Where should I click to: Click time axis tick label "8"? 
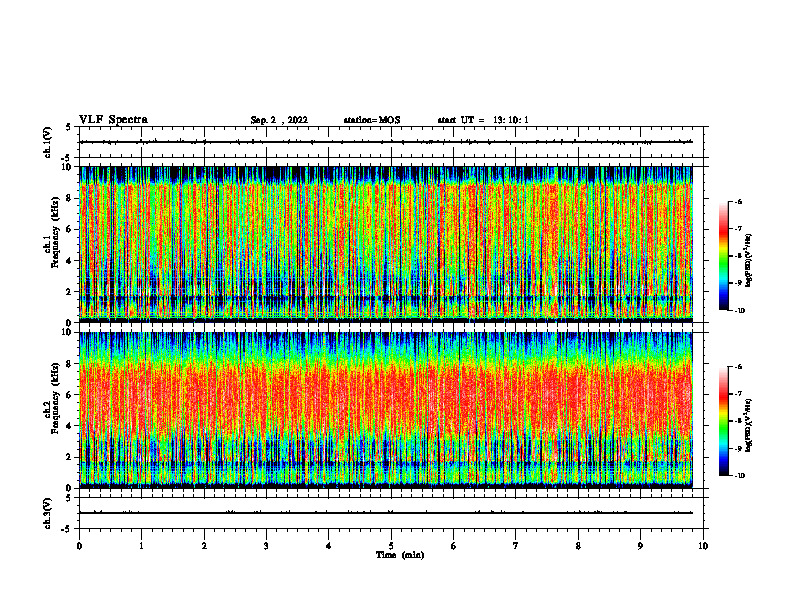578,546
